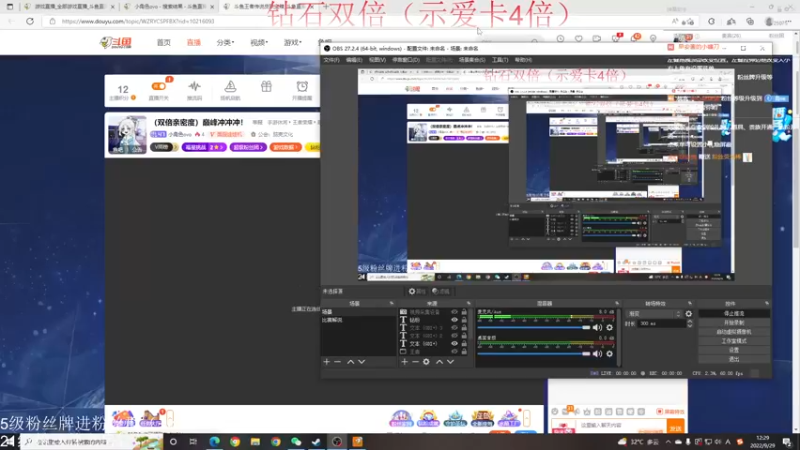Mute the microphone/Aux speaker icon

click(x=597, y=328)
